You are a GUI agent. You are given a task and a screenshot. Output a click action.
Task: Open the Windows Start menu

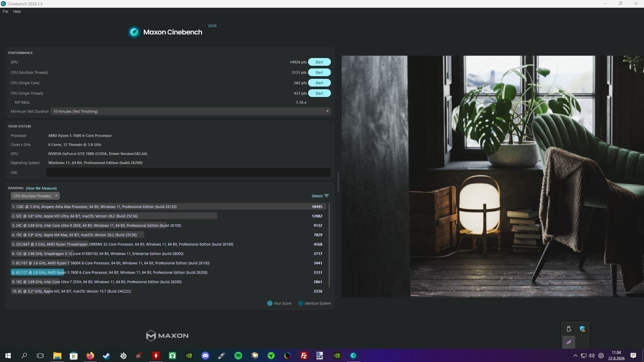point(8,356)
